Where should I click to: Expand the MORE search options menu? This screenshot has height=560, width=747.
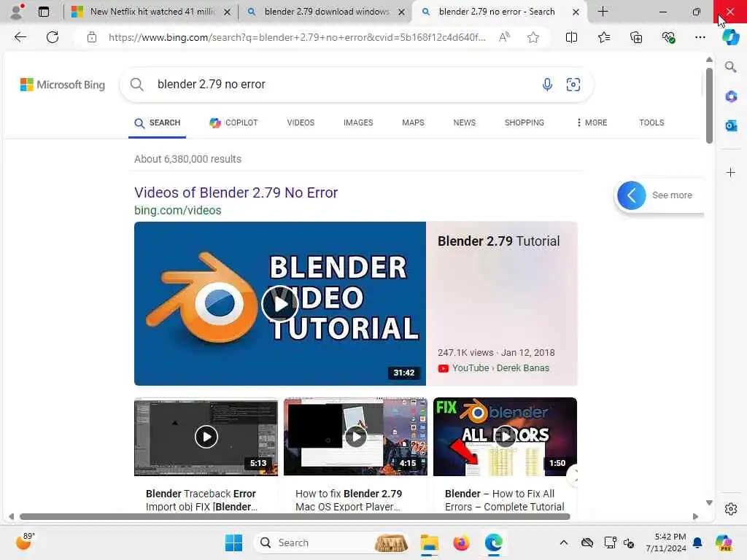point(592,122)
